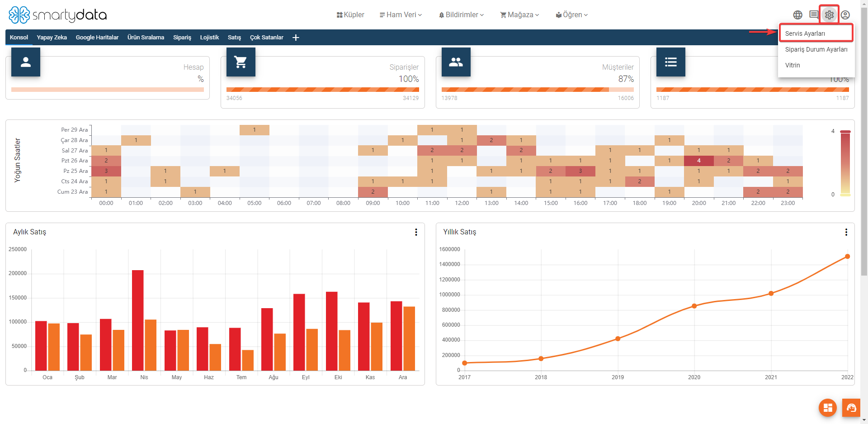The image size is (868, 424).
Task: Click the 34129 orders total value
Action: 410,98
